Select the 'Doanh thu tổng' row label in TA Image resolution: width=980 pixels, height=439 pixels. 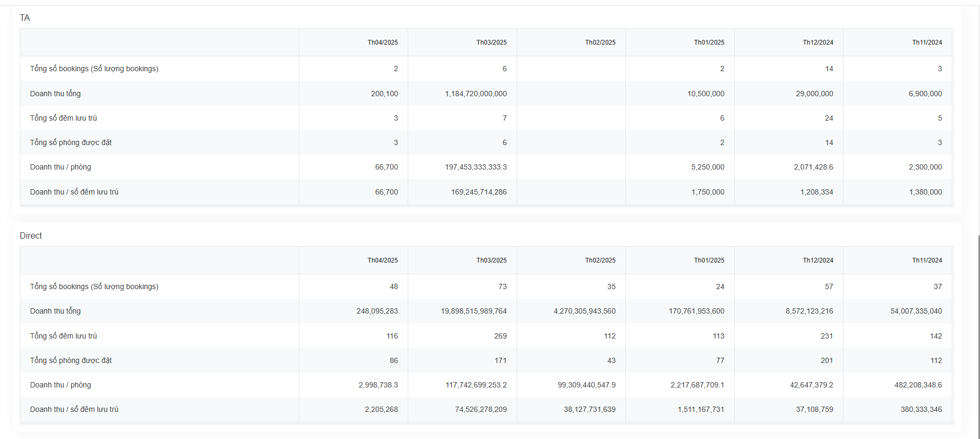(x=55, y=94)
